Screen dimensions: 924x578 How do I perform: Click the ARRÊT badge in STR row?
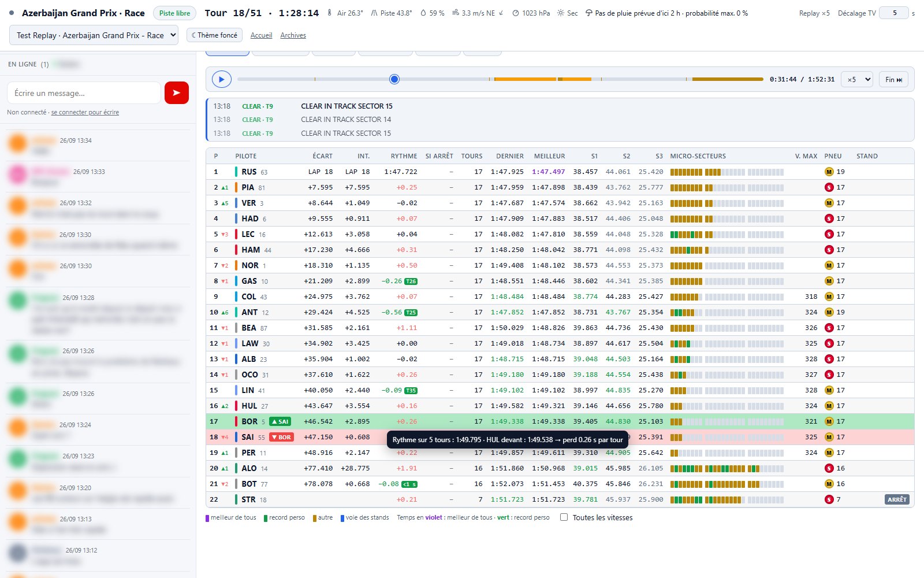897,499
